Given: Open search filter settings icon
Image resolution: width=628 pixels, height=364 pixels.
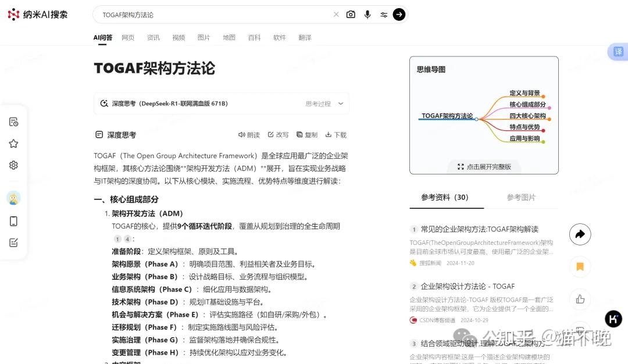Looking at the screenshot, I should click(384, 15).
